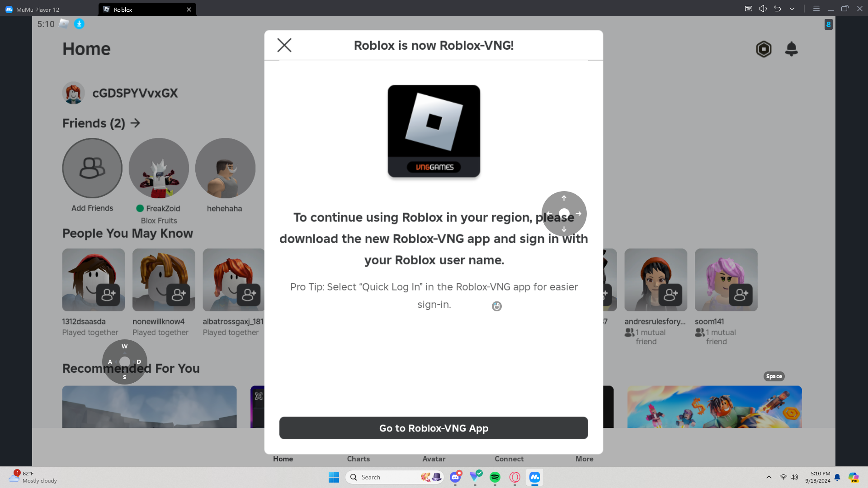Open the cGDSPYVvxGX profile avatar

tap(73, 93)
